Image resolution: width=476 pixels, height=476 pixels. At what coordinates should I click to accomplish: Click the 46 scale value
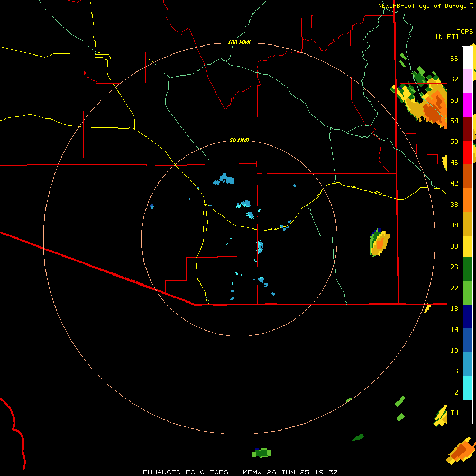(454, 163)
